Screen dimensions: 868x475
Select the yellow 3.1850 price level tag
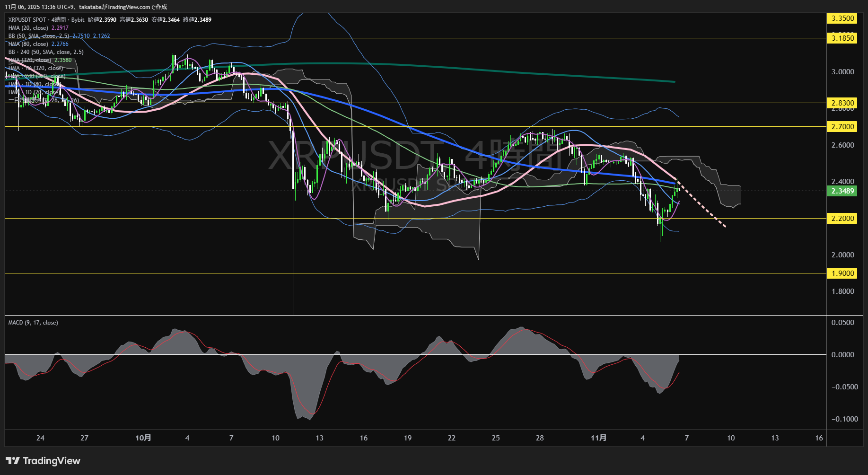[x=842, y=38]
